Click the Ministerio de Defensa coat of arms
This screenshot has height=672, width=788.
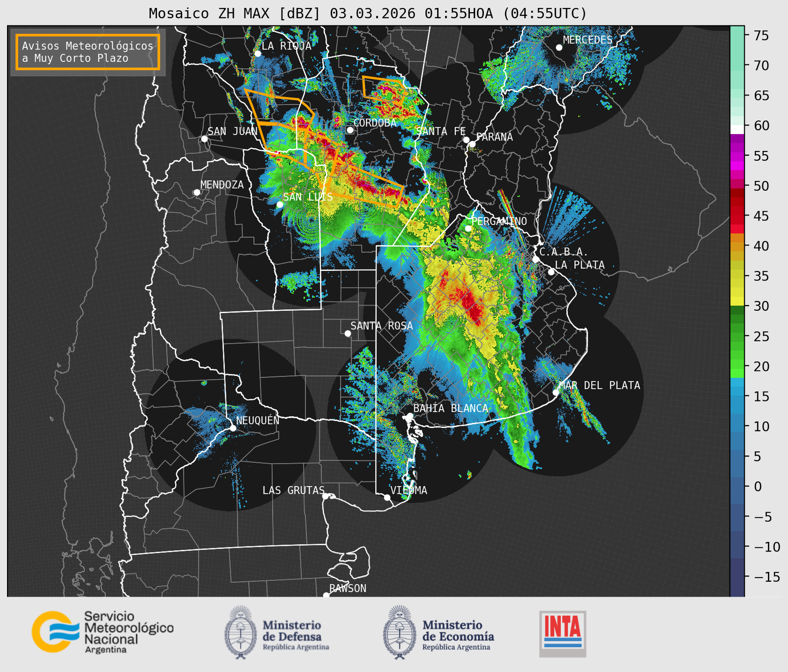pos(241,632)
